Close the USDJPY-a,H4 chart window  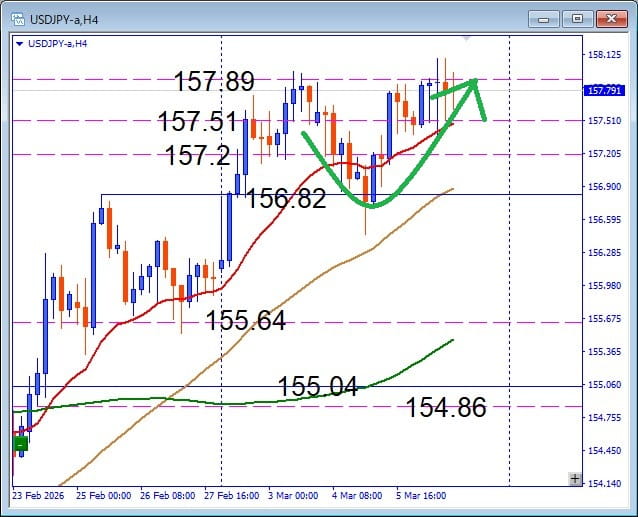611,20
